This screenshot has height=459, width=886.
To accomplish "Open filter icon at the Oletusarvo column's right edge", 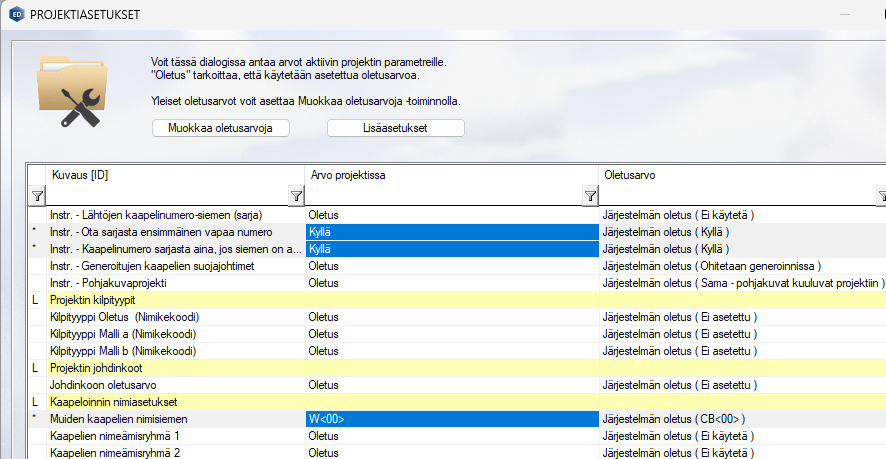I will tap(880, 196).
